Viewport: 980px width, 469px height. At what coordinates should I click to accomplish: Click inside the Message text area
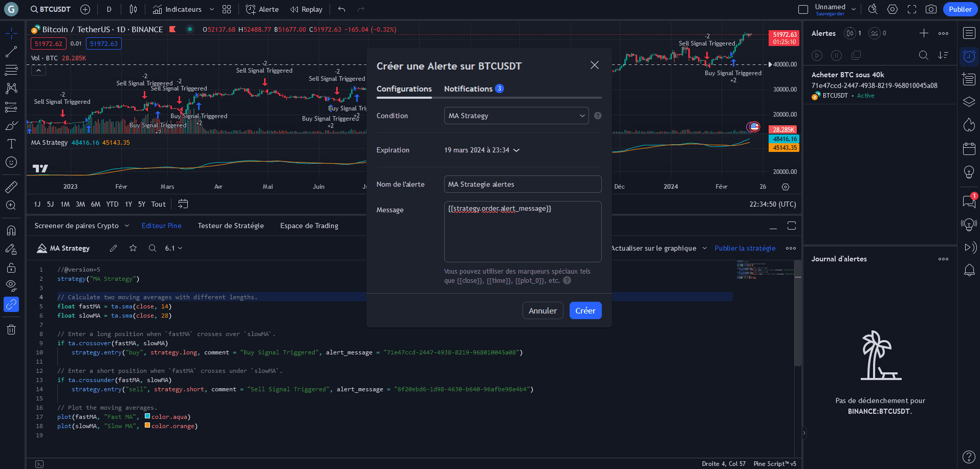click(x=522, y=232)
